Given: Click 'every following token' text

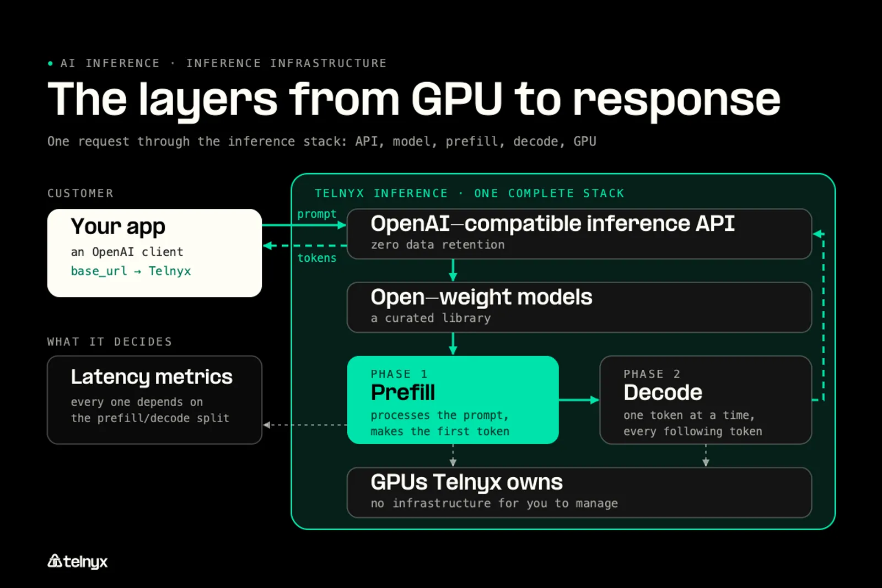Looking at the screenshot, I should [x=693, y=431].
